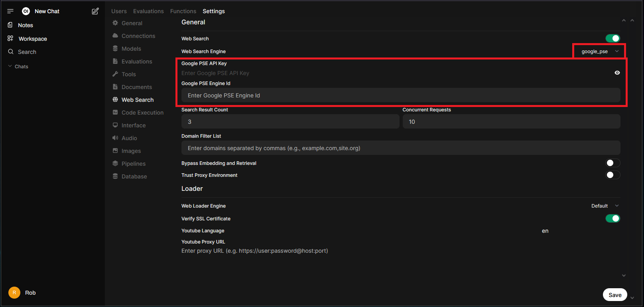Click the Tools wrench icon

(x=115, y=74)
